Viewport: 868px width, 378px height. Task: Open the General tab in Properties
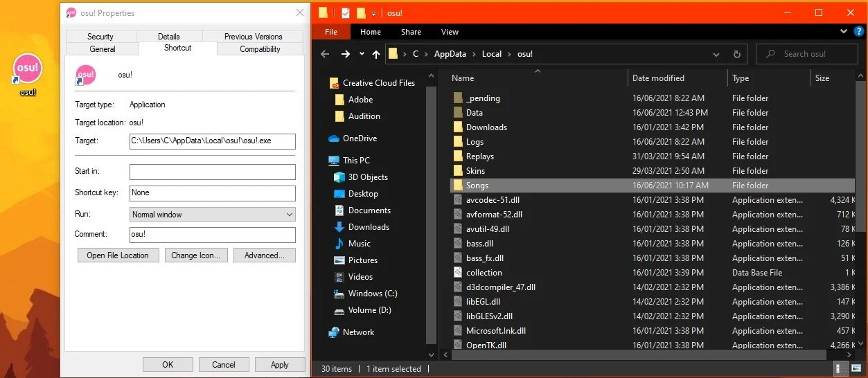coord(103,49)
